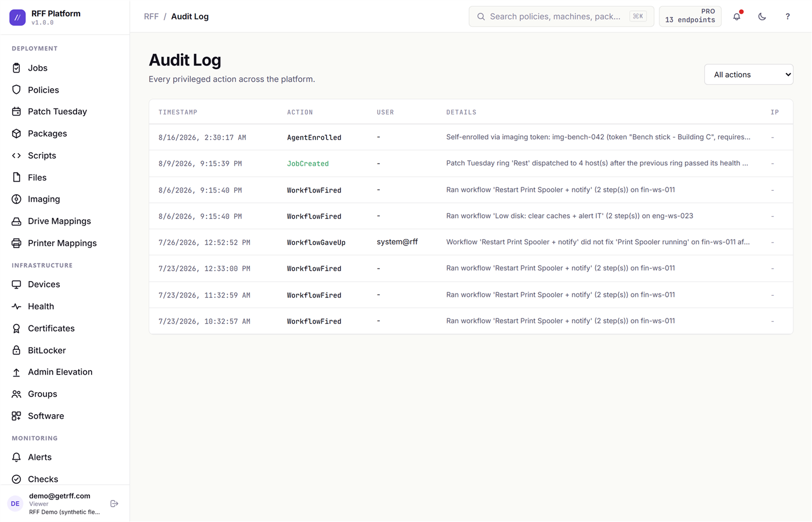Open the All actions filter dropdown
This screenshot has width=812, height=522.
tap(749, 74)
